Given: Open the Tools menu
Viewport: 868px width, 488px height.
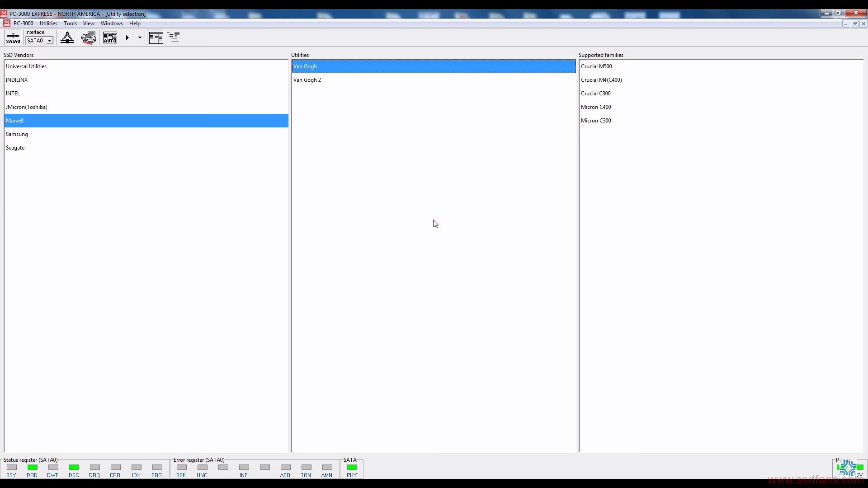Looking at the screenshot, I should pyautogui.click(x=70, y=23).
